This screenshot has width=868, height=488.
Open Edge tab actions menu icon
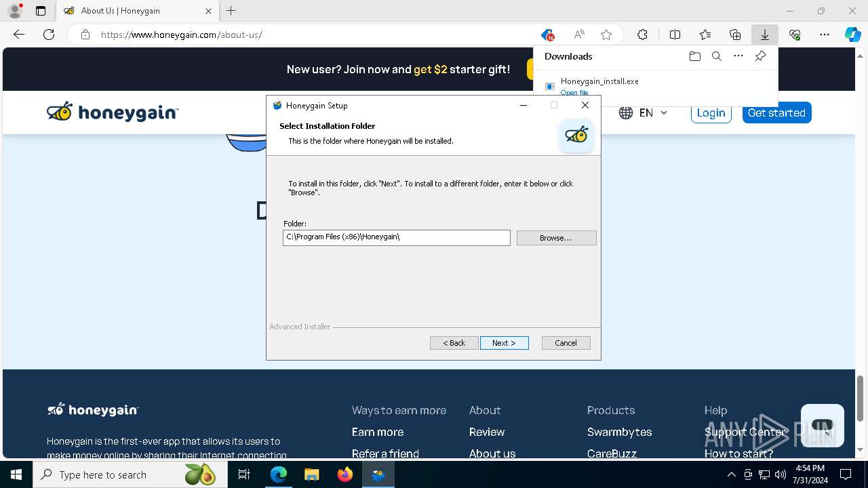point(41,11)
